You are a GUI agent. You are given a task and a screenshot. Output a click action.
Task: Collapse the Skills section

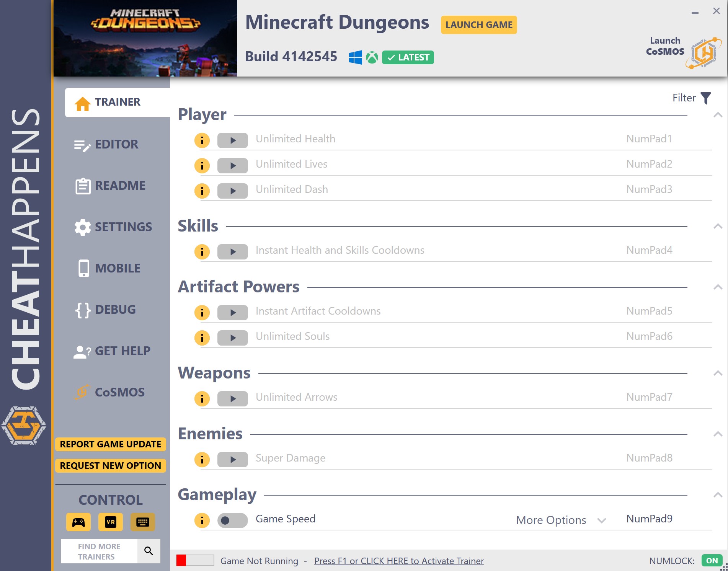(718, 226)
